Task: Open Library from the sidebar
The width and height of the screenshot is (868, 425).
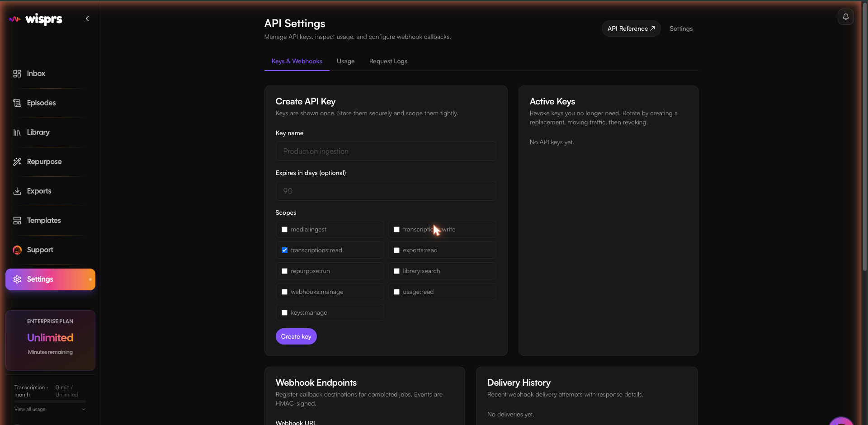Action: 38,132
